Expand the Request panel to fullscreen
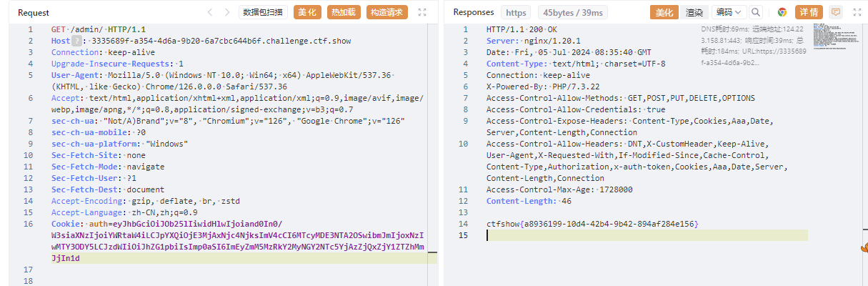Image resolution: width=868 pixels, height=286 pixels. click(x=422, y=12)
